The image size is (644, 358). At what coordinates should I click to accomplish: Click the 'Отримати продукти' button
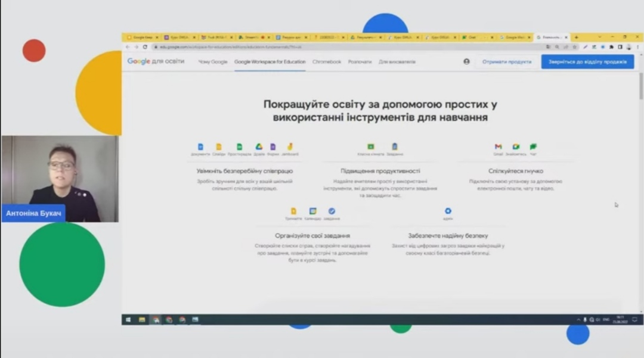pyautogui.click(x=507, y=62)
